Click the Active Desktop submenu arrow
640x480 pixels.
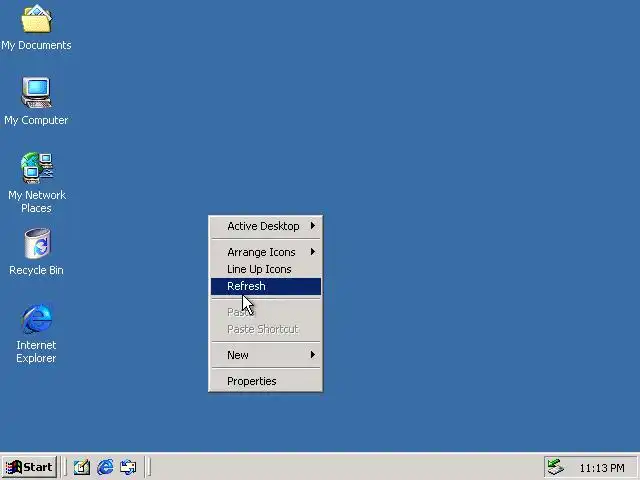pyautogui.click(x=313, y=226)
